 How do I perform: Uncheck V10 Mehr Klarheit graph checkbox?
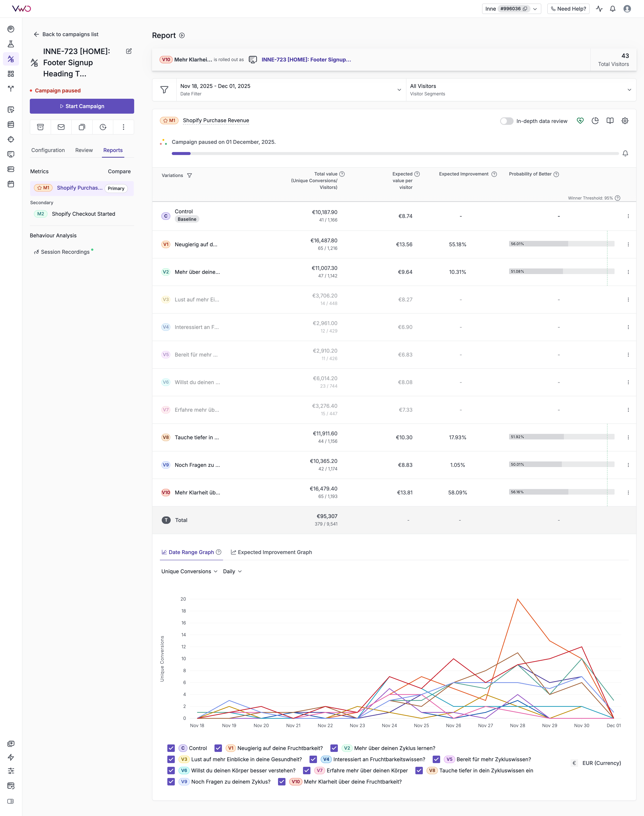point(282,782)
